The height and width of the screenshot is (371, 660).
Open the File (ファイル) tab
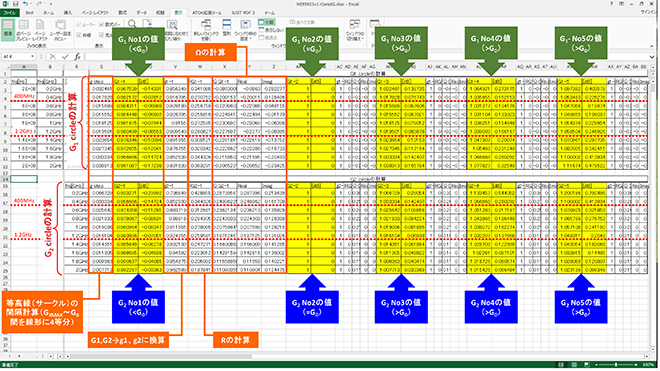coord(8,13)
